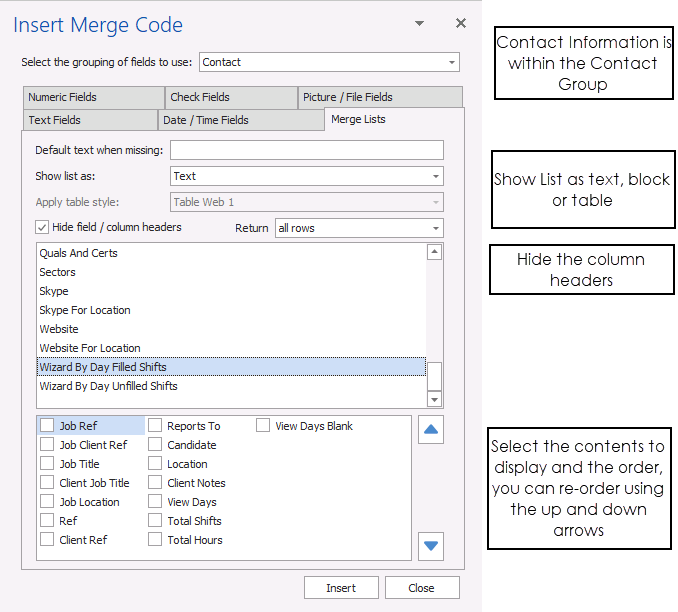Click the blue move-down arrow button

(430, 546)
